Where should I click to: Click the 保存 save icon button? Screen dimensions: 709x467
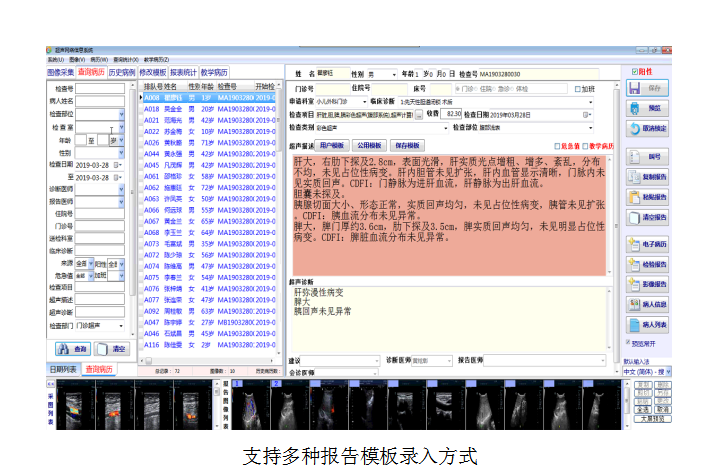tap(646, 89)
